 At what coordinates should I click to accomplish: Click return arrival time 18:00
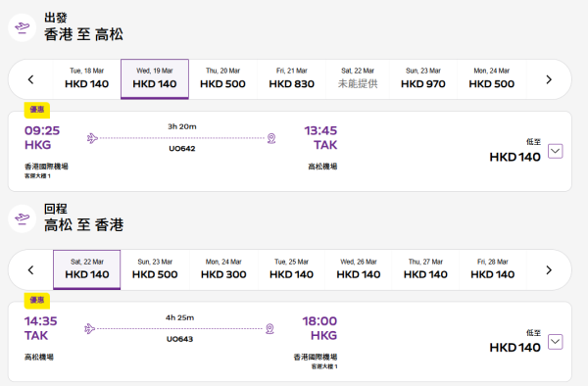pyautogui.click(x=319, y=321)
